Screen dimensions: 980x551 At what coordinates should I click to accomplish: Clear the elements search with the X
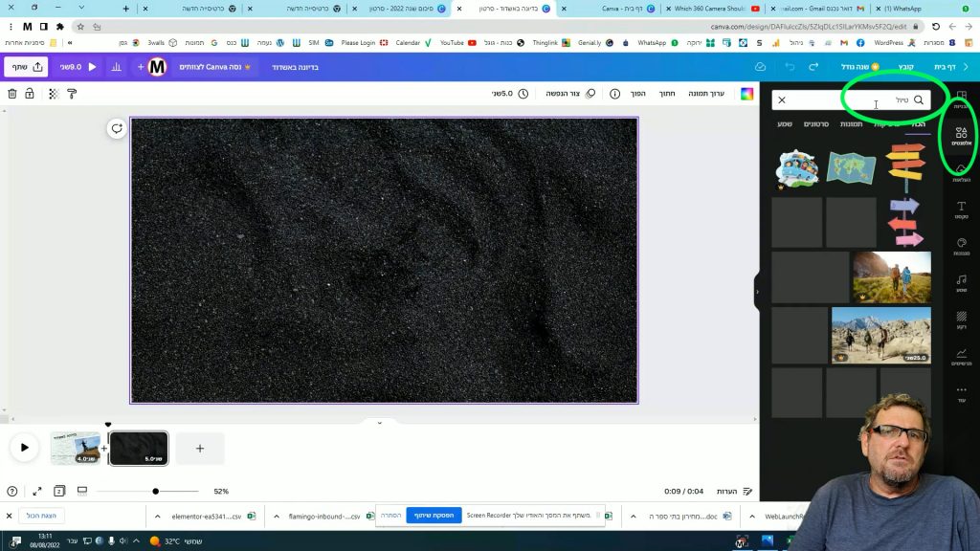tap(782, 99)
